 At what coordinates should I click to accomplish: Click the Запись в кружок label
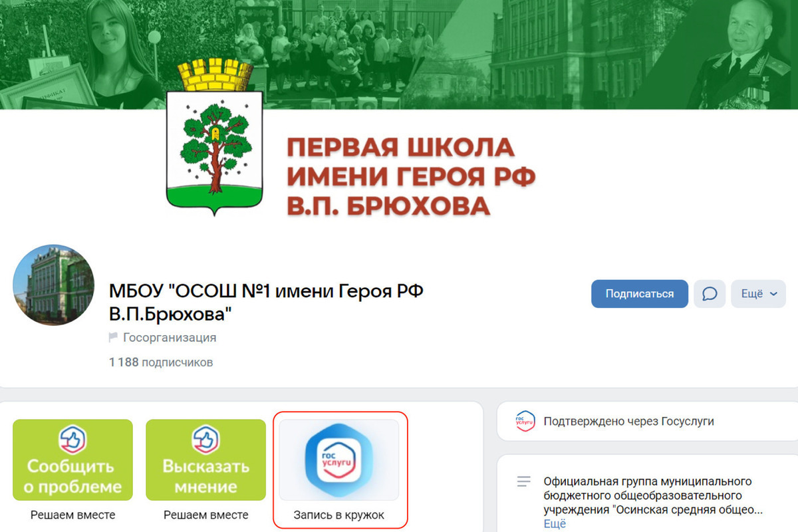(339, 515)
